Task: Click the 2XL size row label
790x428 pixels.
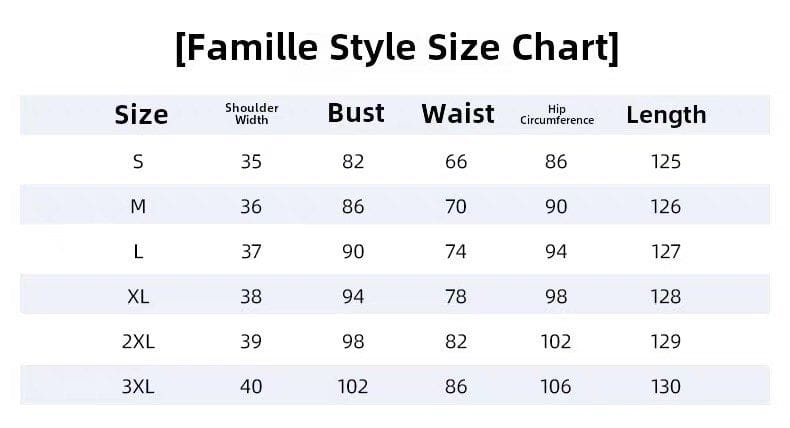Action: (138, 342)
